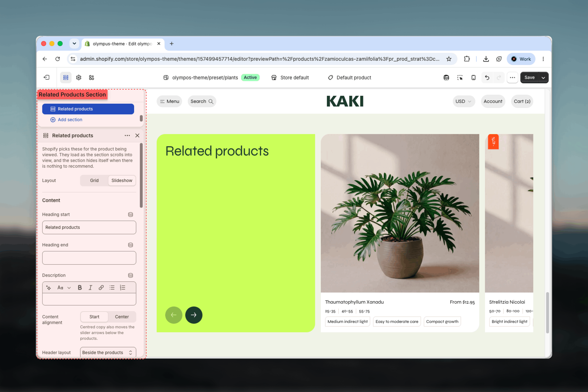This screenshot has width=588, height=392.
Task: Click the exit editor icon
Action: click(46, 77)
